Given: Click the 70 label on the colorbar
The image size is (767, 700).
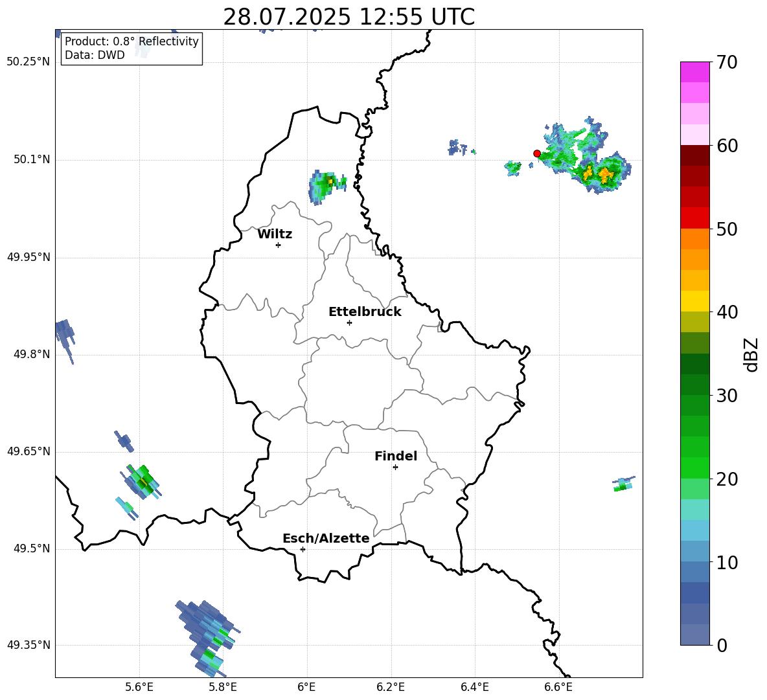Looking at the screenshot, I should (727, 63).
